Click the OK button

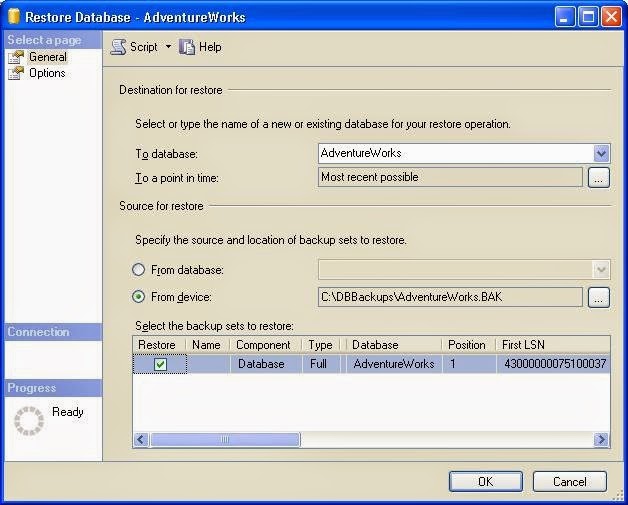pyautogui.click(x=486, y=481)
